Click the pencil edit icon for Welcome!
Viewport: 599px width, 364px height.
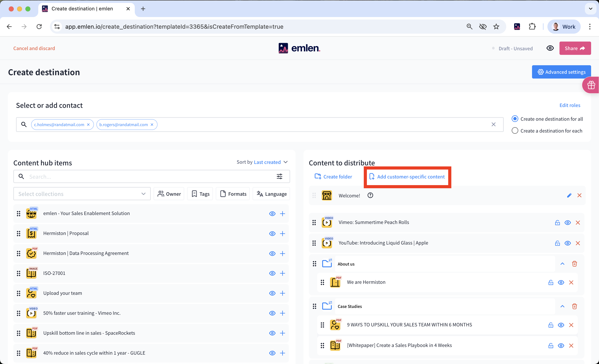click(x=569, y=196)
